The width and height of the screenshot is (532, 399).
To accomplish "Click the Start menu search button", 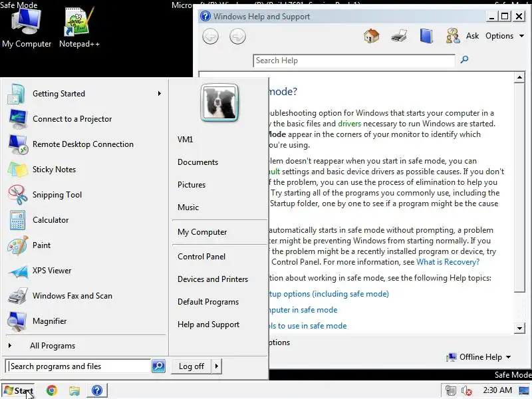I will (158, 366).
